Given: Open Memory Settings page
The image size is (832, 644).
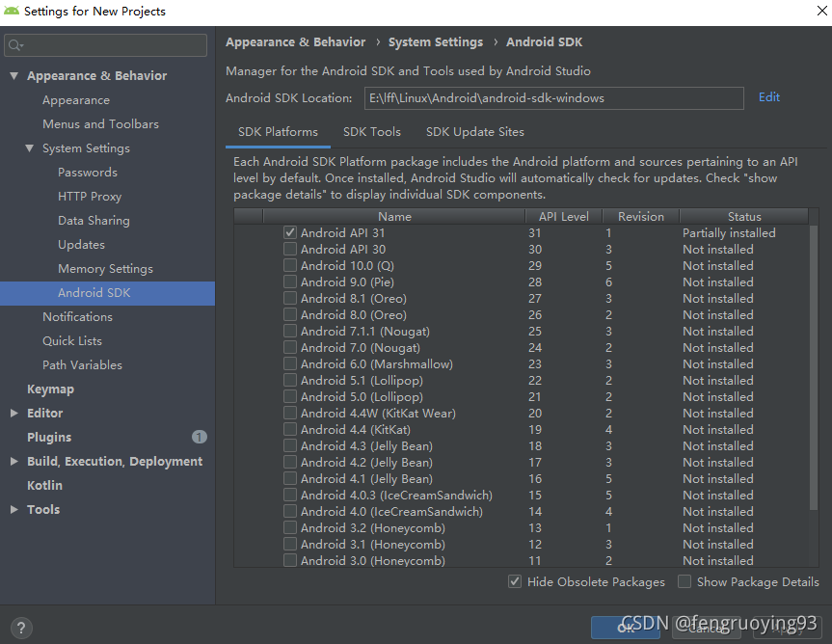Looking at the screenshot, I should (106, 269).
